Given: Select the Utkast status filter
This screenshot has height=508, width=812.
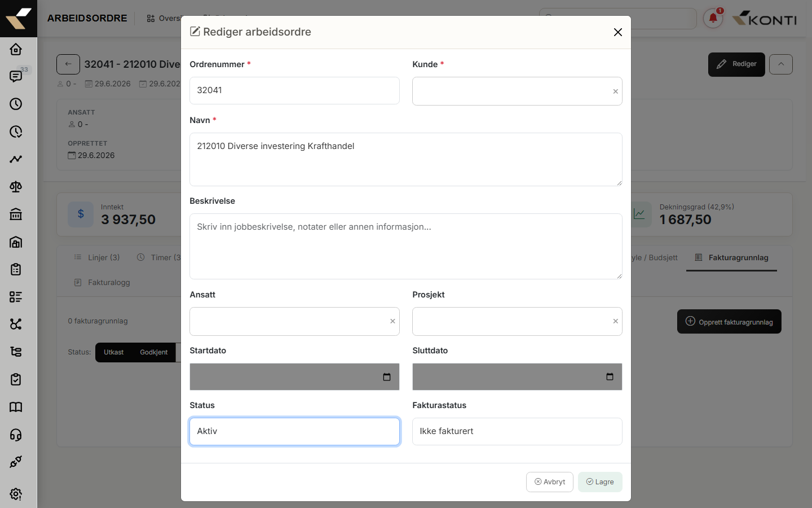Looking at the screenshot, I should [114, 352].
